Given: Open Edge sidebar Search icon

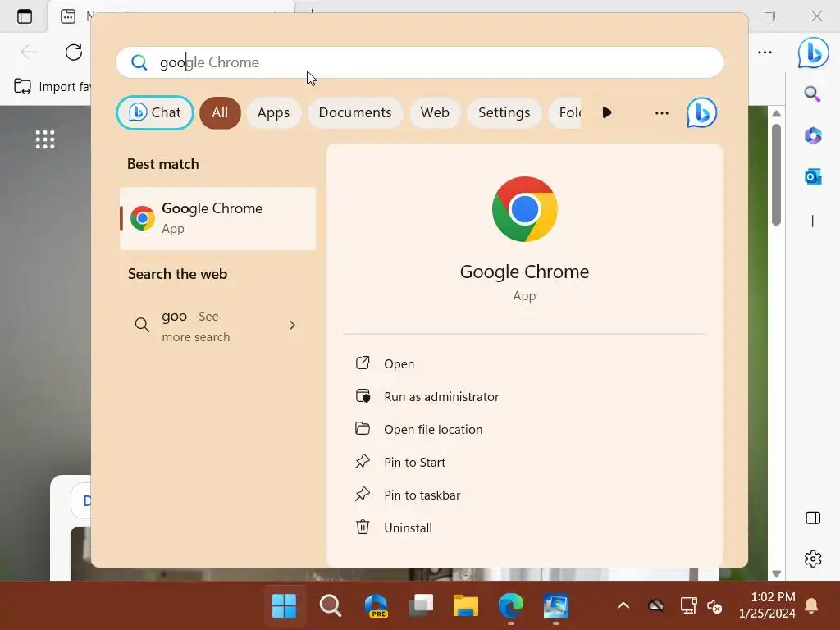Looking at the screenshot, I should [812, 94].
